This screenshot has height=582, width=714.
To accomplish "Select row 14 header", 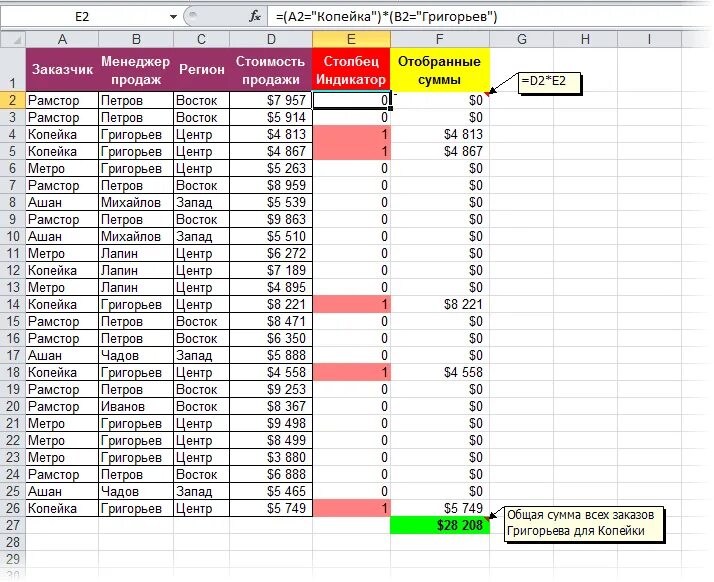I will point(13,304).
